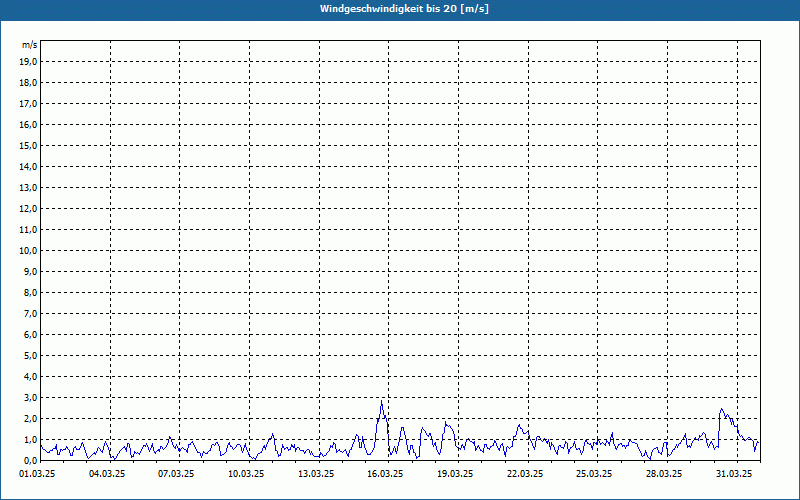
Task: Select the 22.03.25 date label
Action: tap(525, 474)
